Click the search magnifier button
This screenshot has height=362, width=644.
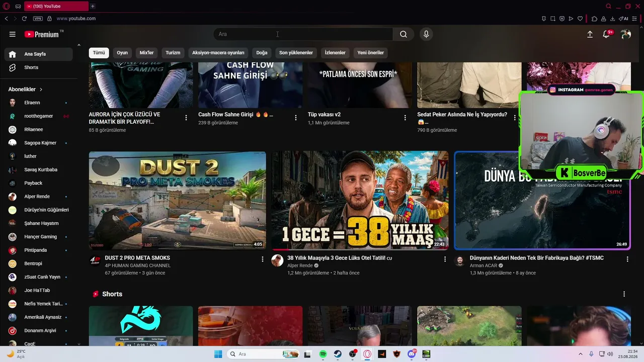[x=404, y=34]
